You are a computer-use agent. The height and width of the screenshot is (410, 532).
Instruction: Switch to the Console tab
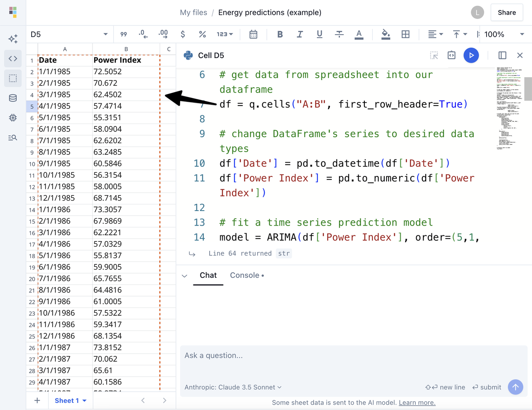247,275
